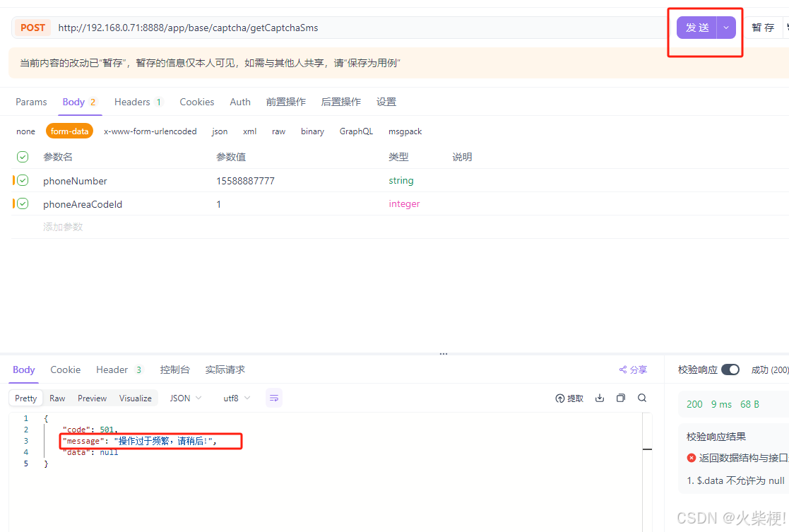Click the 分享 share link
The height and width of the screenshot is (532, 789).
pos(633,370)
